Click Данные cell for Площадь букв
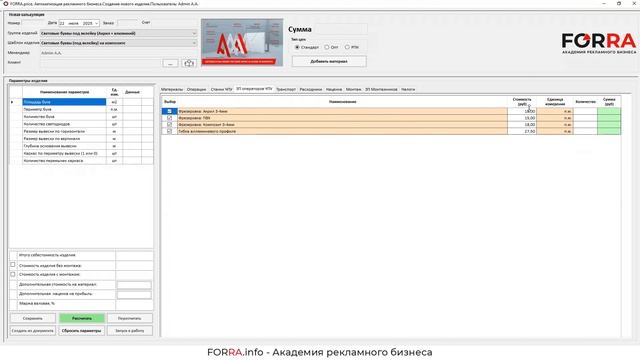 coord(132,102)
